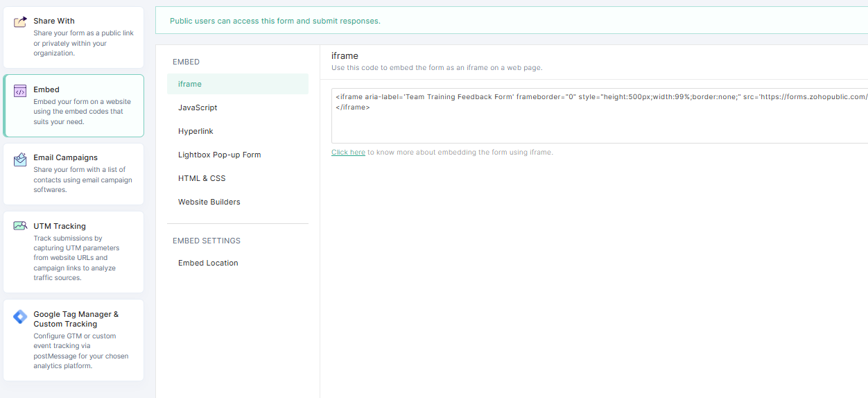The image size is (868, 398).
Task: Click the closing </iframe> tag line
Action: pos(353,107)
